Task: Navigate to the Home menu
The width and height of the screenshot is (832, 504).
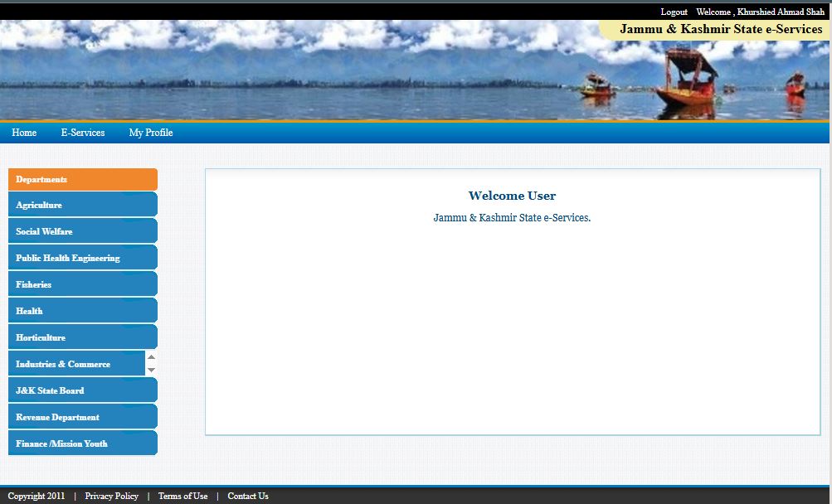Action: click(x=24, y=133)
